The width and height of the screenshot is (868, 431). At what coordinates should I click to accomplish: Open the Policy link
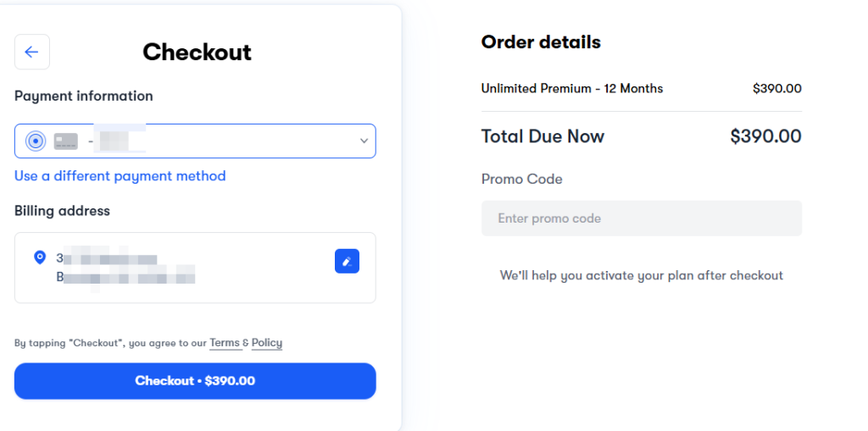(267, 343)
